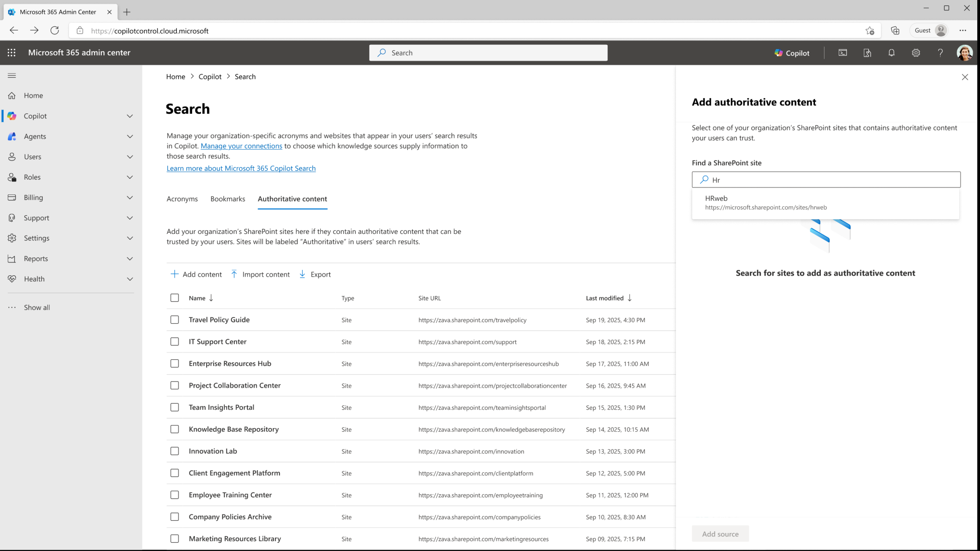980x551 pixels.
Task: Open the user profile avatar
Action: click(x=964, y=53)
